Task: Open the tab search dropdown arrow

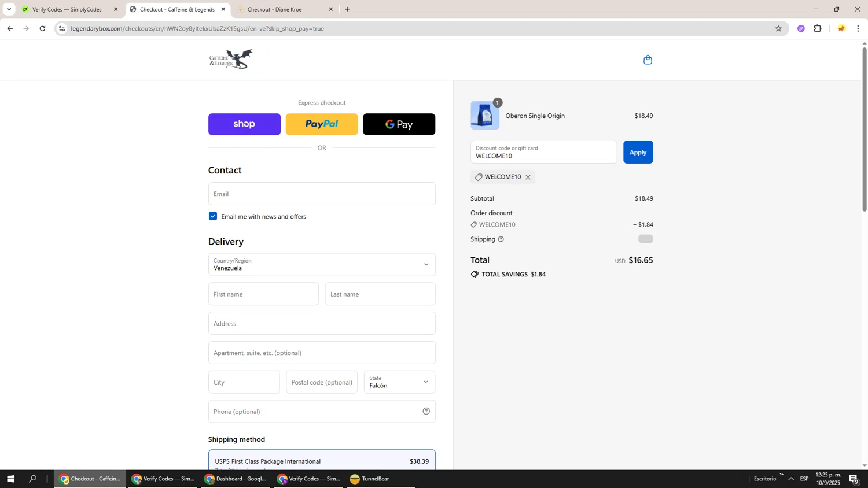Action: coord(9,9)
